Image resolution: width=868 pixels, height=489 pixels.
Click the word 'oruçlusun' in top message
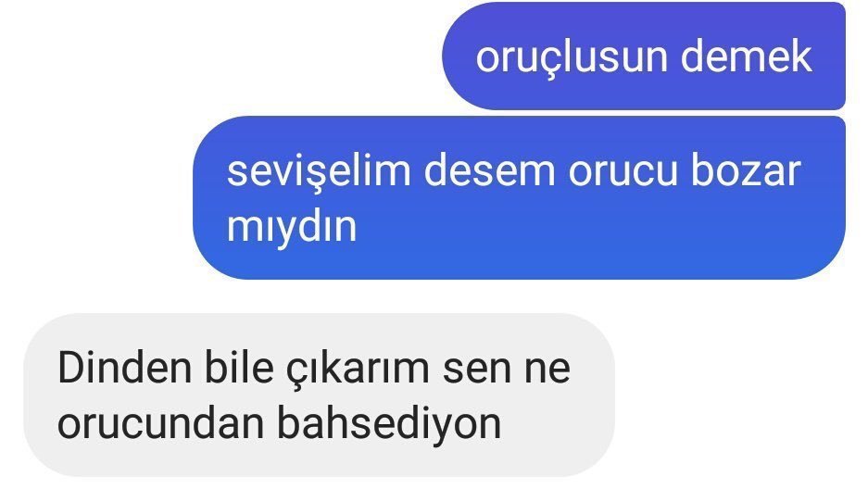click(x=572, y=58)
